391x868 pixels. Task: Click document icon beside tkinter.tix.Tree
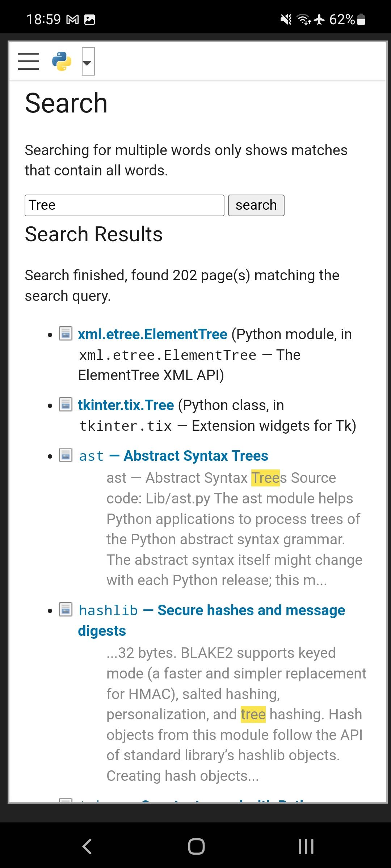point(66,404)
